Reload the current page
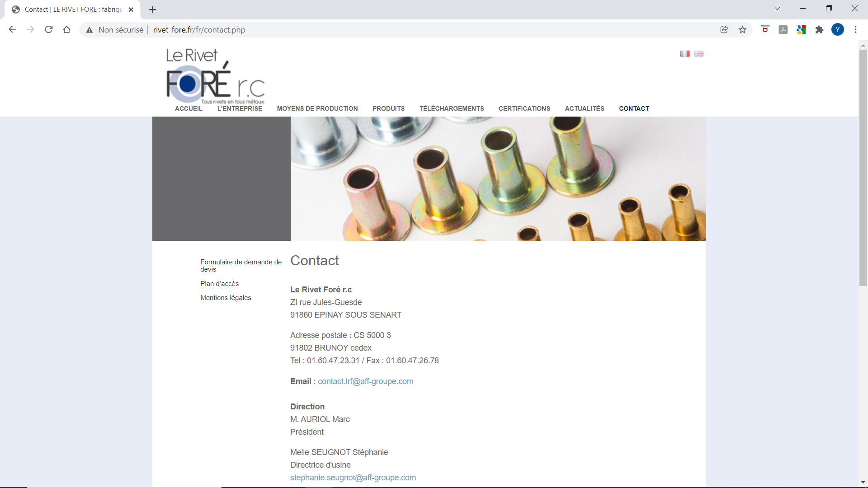868x488 pixels. tap(49, 30)
